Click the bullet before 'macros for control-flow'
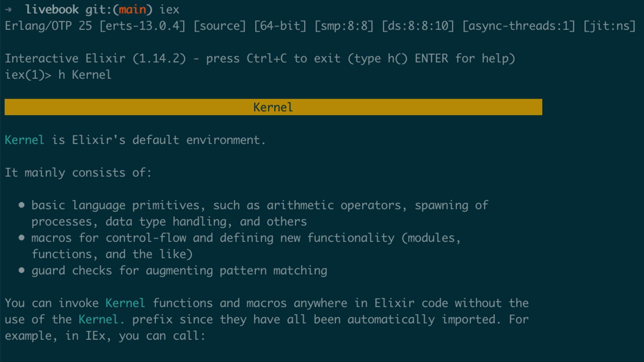This screenshot has height=362, width=644. (x=21, y=238)
